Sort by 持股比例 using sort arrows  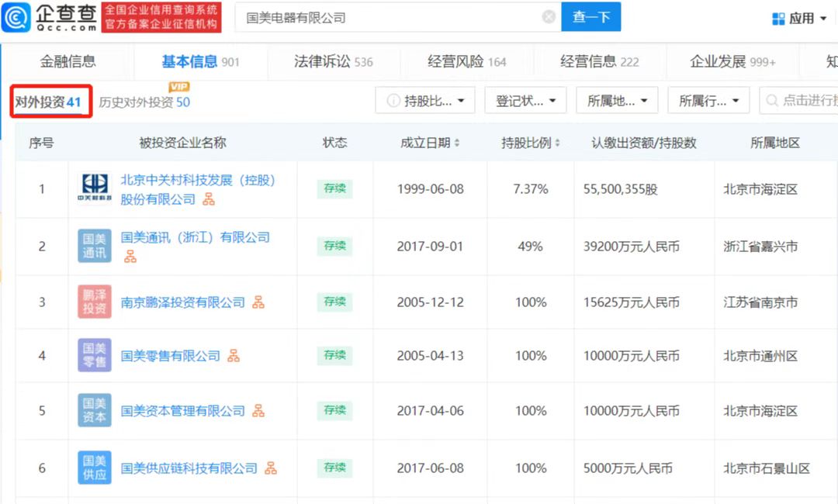(557, 143)
